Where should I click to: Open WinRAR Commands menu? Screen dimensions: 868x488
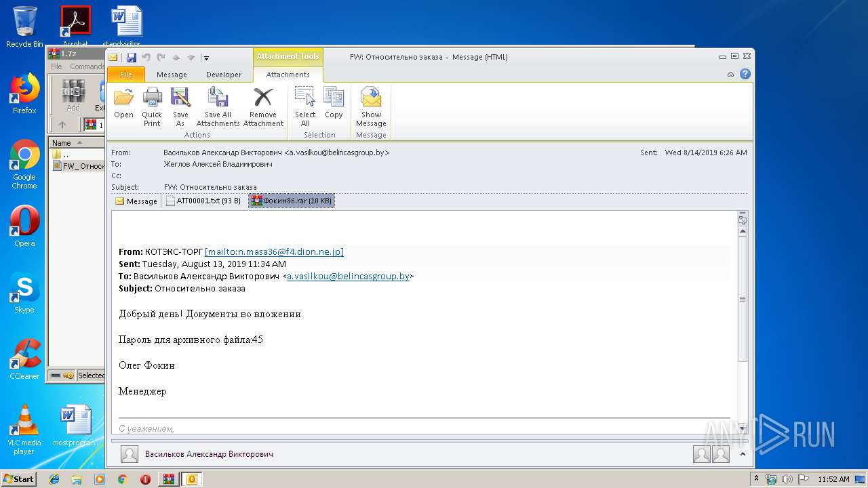tap(87, 66)
